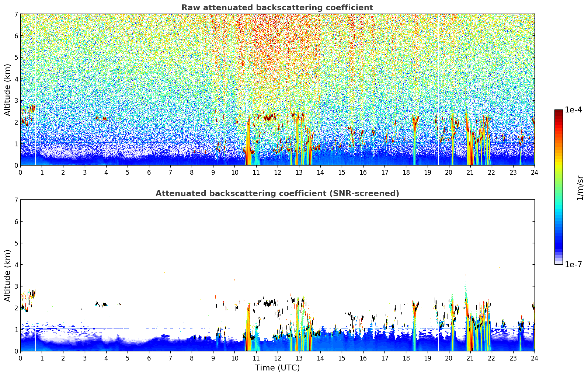Click hour 21 tick on bottom time axis
588x376 pixels.
[x=470, y=358]
